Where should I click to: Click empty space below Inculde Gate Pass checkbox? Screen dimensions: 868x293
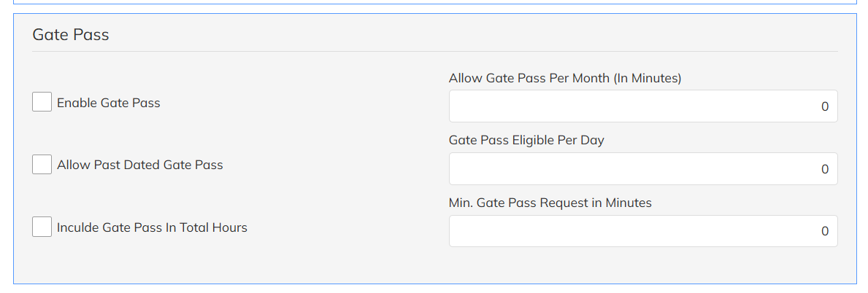click(x=146, y=262)
